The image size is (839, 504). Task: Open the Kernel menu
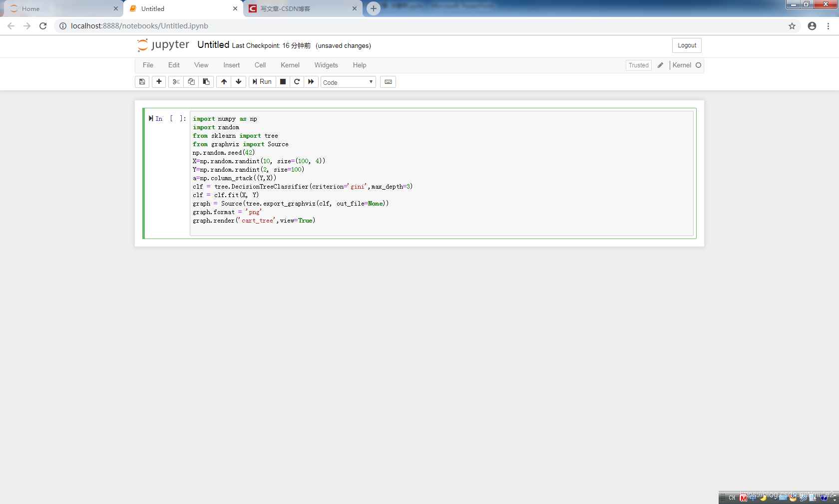[290, 65]
